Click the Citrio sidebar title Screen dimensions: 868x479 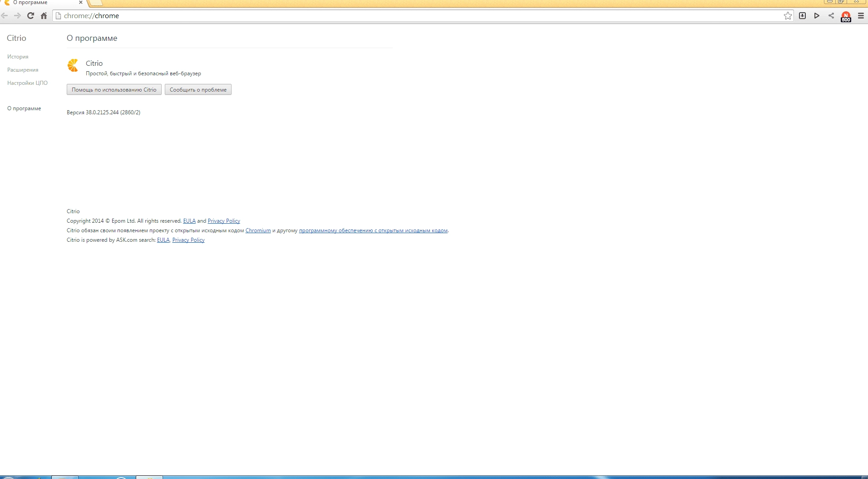tap(16, 38)
